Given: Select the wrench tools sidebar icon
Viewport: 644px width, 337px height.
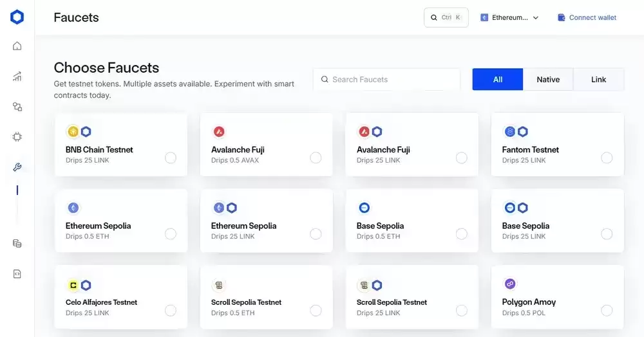Looking at the screenshot, I should pos(17,168).
